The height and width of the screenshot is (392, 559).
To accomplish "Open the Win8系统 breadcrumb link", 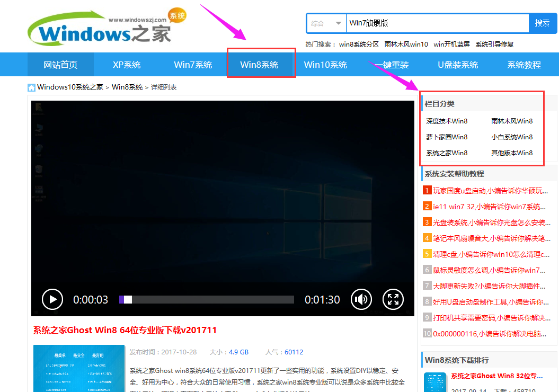I will [x=127, y=87].
